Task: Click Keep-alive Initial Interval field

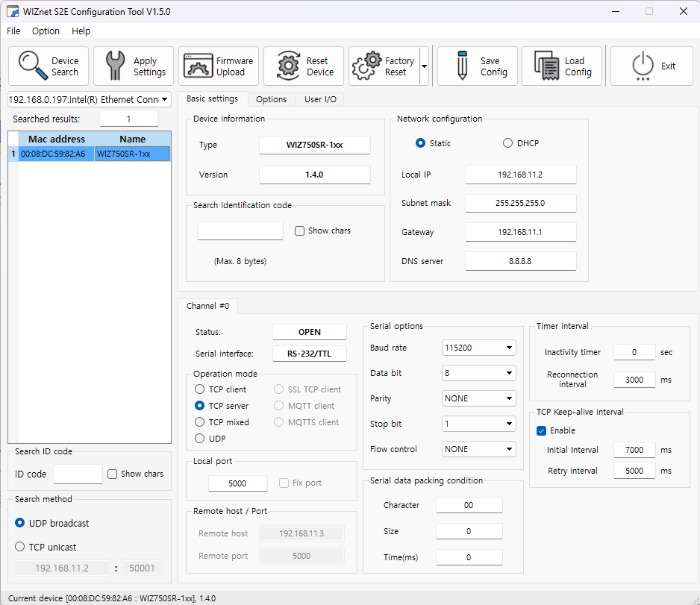Action: coord(634,450)
